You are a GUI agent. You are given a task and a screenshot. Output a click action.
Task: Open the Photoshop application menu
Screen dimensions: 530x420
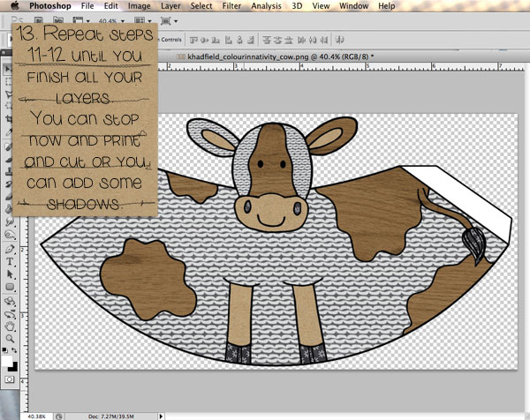pos(50,6)
